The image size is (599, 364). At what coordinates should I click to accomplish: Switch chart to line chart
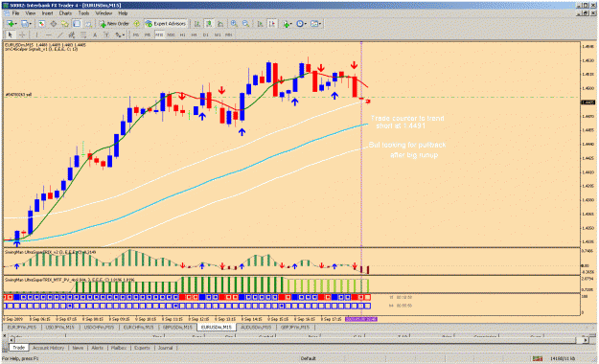pos(220,24)
